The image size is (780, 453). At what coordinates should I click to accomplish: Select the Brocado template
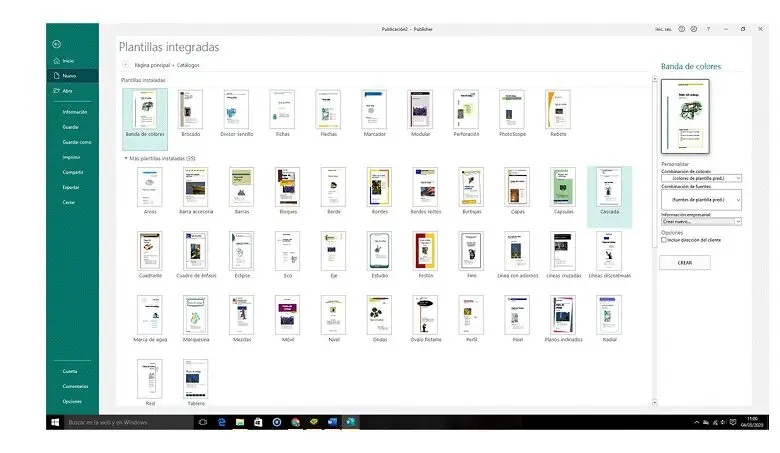(x=191, y=113)
